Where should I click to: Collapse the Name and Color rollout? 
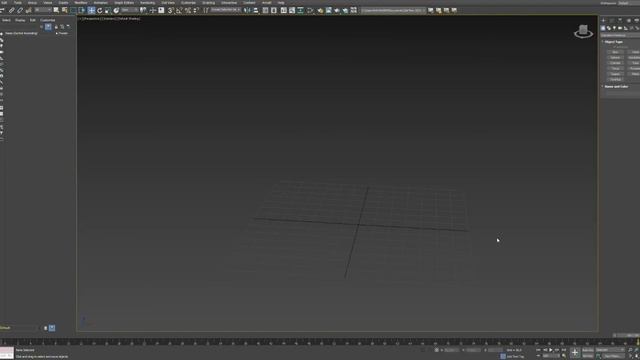click(x=616, y=87)
